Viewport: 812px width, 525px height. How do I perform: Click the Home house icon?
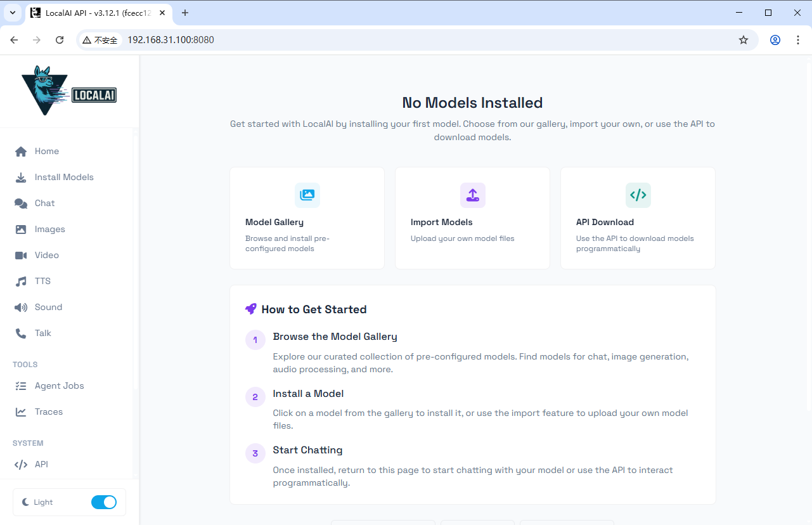[21, 152]
